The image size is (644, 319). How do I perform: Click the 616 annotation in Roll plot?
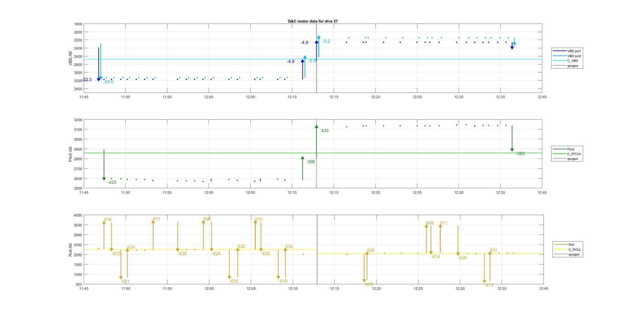pyautogui.click(x=108, y=220)
